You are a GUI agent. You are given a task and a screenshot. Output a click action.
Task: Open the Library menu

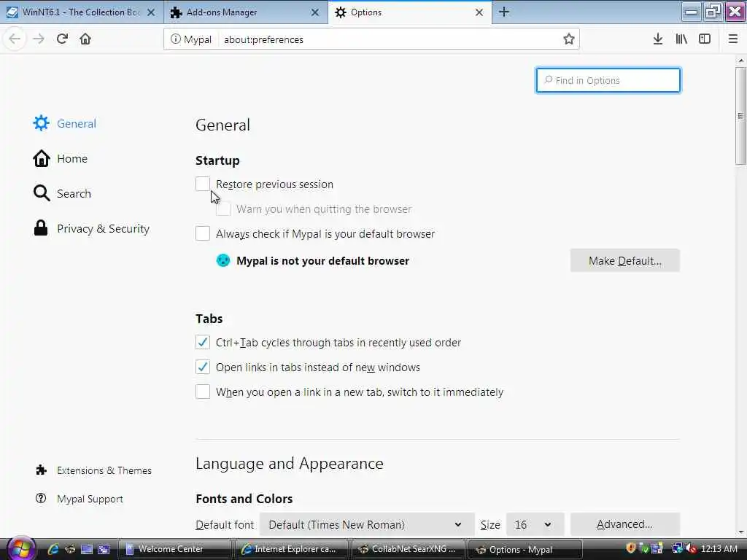pyautogui.click(x=681, y=39)
